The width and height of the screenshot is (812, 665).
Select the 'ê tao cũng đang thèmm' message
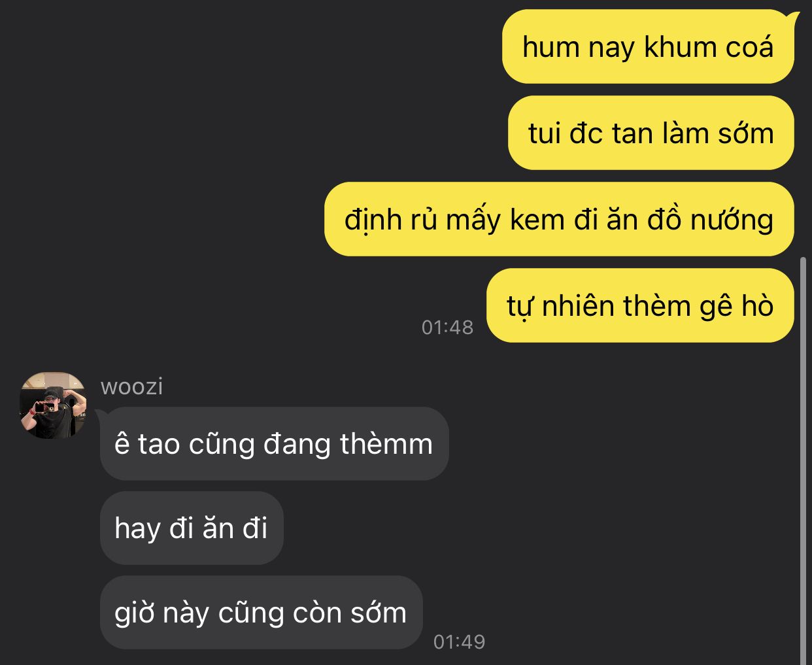(274, 443)
